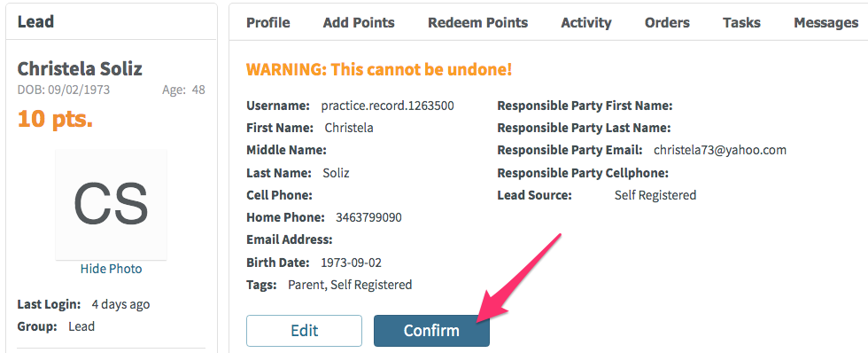The width and height of the screenshot is (868, 353).
Task: Open the Profile tab
Action: pyautogui.click(x=267, y=23)
